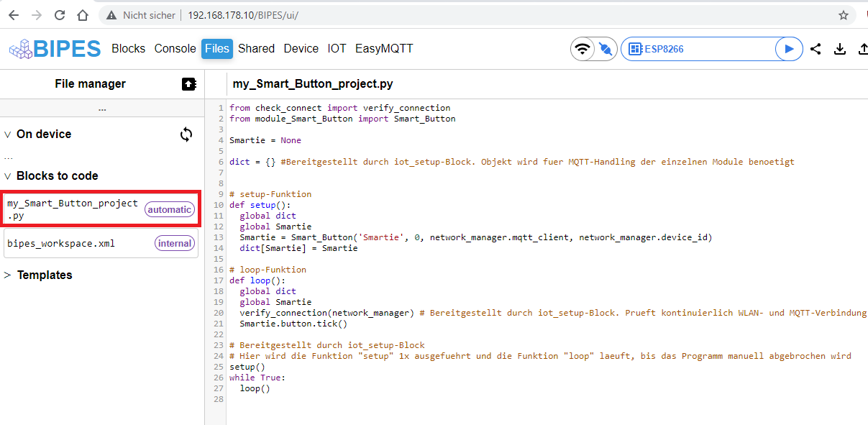
Task: Go to the Device tab
Action: (x=301, y=49)
